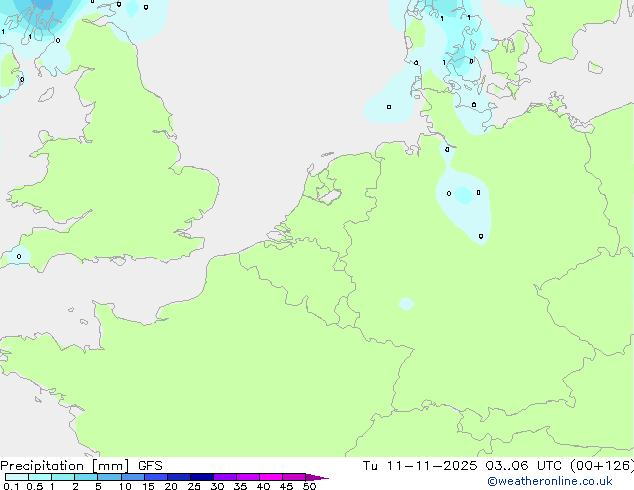The width and height of the screenshot is (634, 490).
Task: Open the weatheronline.co.uk copyright link
Action: click(549, 481)
